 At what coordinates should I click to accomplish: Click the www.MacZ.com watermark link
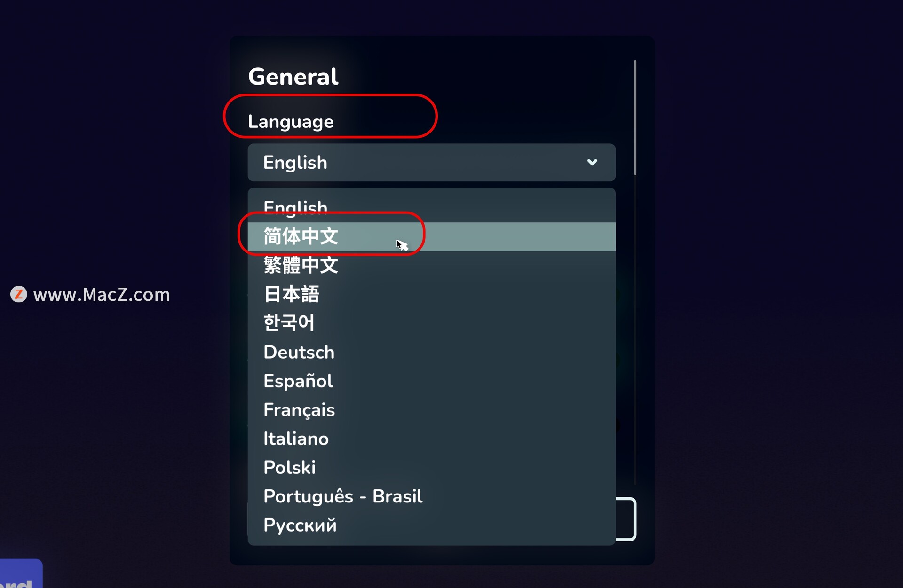[x=102, y=295]
